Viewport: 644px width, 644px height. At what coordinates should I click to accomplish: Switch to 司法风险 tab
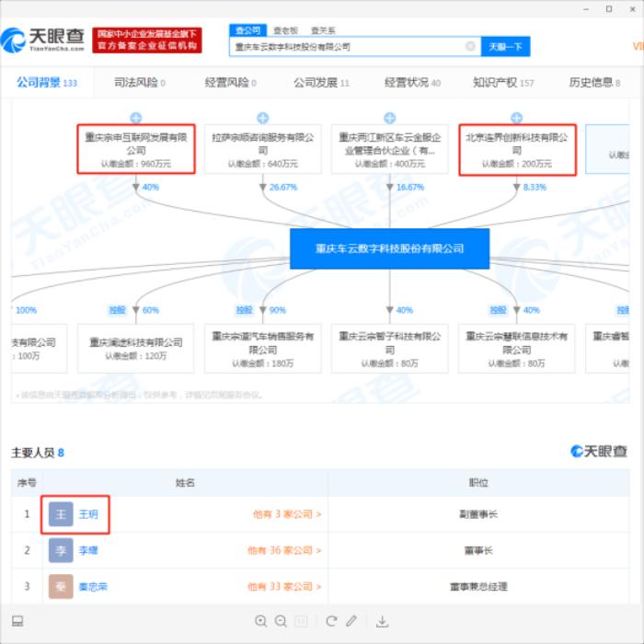coord(140,83)
